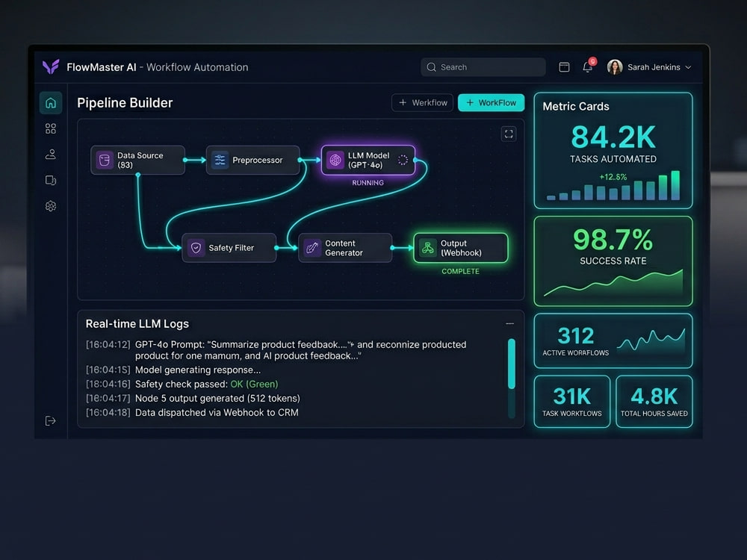The width and height of the screenshot is (747, 560).
Task: Open the 4.8K Total Hours Saved card
Action: pos(654,402)
